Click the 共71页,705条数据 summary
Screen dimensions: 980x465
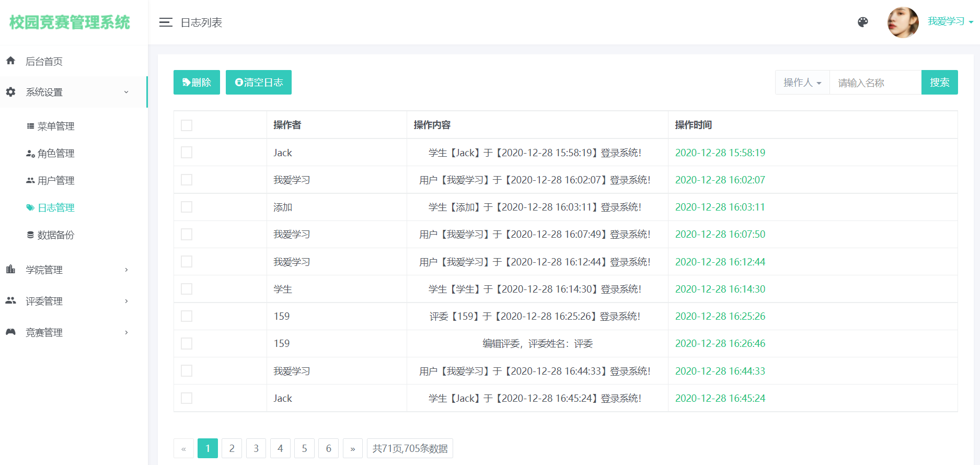pos(410,448)
